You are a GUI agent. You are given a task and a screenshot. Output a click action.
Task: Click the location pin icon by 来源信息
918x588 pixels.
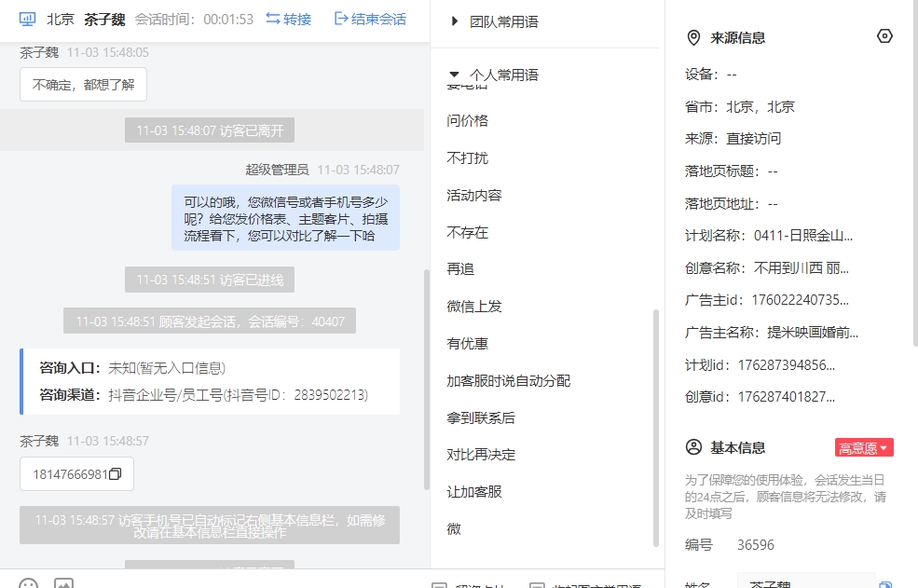[x=693, y=38]
